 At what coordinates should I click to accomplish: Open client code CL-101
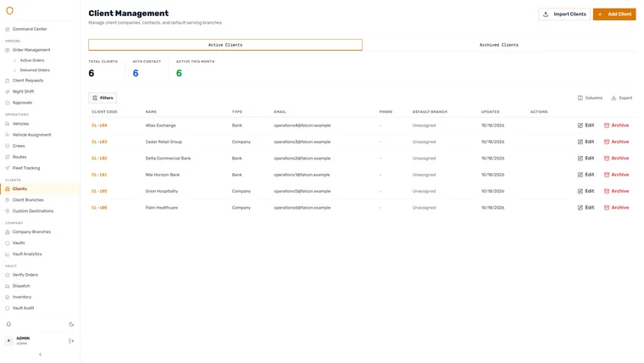(x=99, y=175)
